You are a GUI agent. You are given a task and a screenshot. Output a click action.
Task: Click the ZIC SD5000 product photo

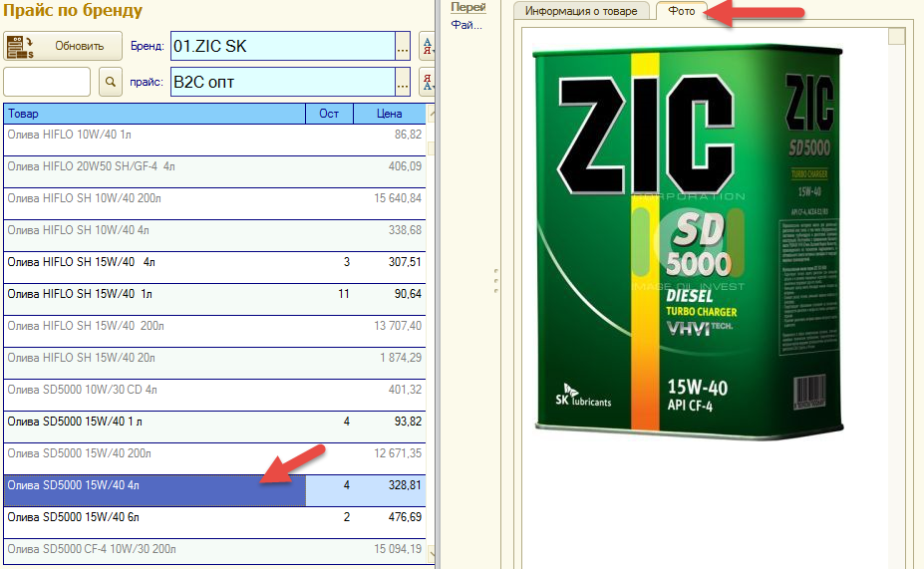coord(689,241)
